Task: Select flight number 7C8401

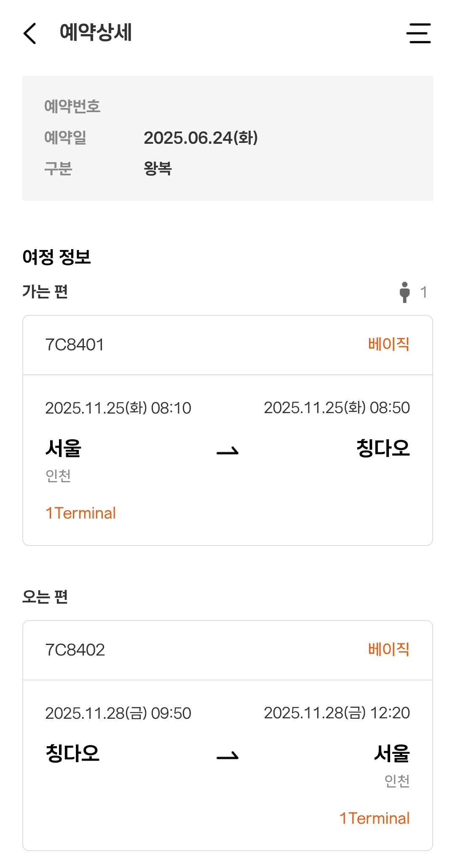Action: tap(75, 345)
